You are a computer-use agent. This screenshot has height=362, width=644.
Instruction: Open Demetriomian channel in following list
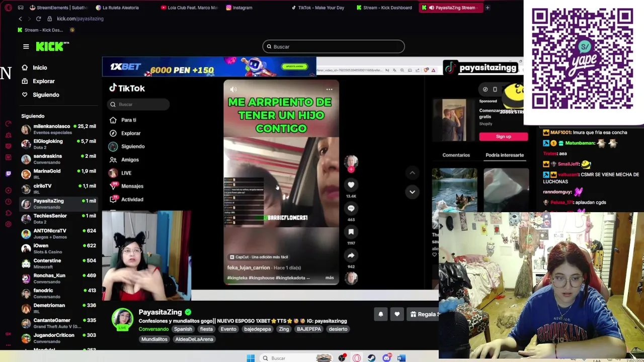click(x=58, y=308)
